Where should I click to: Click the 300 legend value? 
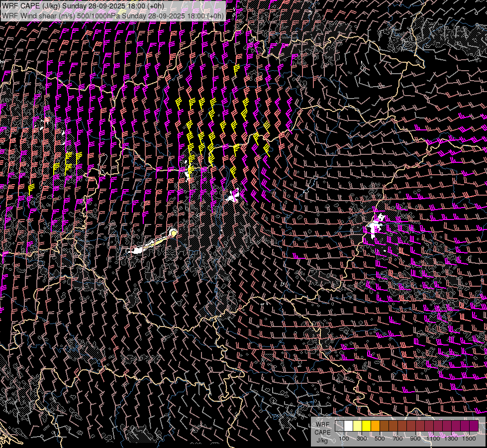[x=362, y=439]
